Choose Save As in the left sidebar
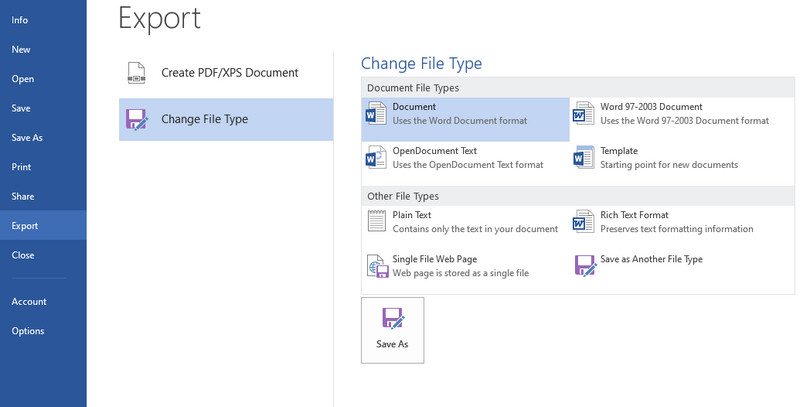 point(27,138)
